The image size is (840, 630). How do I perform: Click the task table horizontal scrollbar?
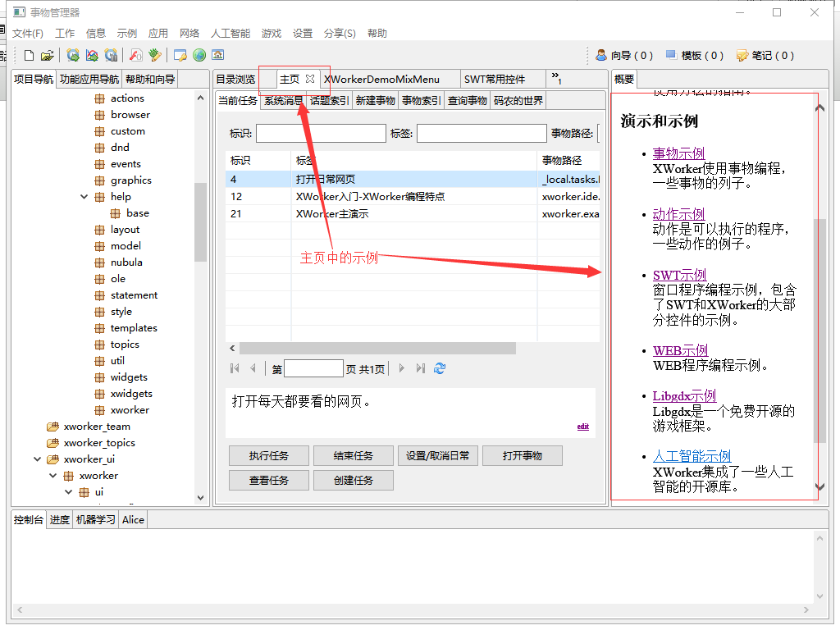(377, 349)
